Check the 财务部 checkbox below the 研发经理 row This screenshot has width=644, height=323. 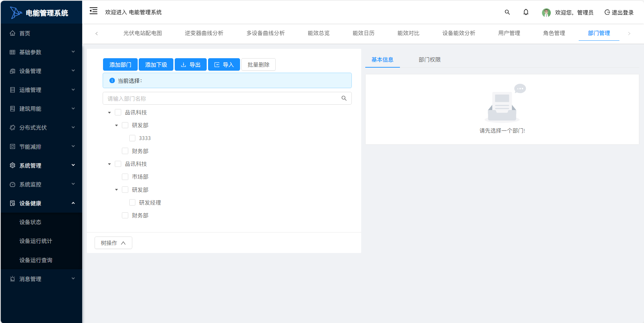click(125, 215)
